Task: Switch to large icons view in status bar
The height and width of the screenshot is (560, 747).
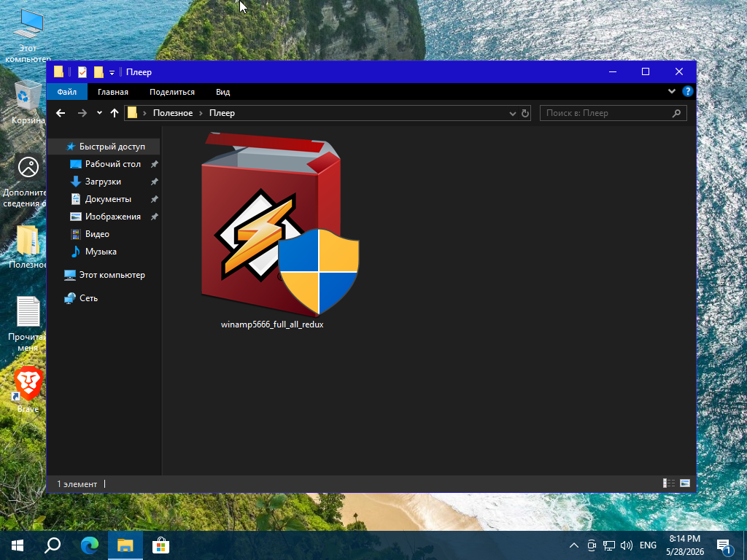Action: [684, 483]
